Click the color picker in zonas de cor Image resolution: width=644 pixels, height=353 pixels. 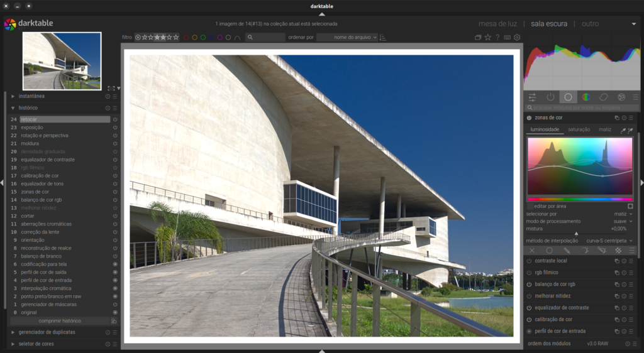coord(623,130)
